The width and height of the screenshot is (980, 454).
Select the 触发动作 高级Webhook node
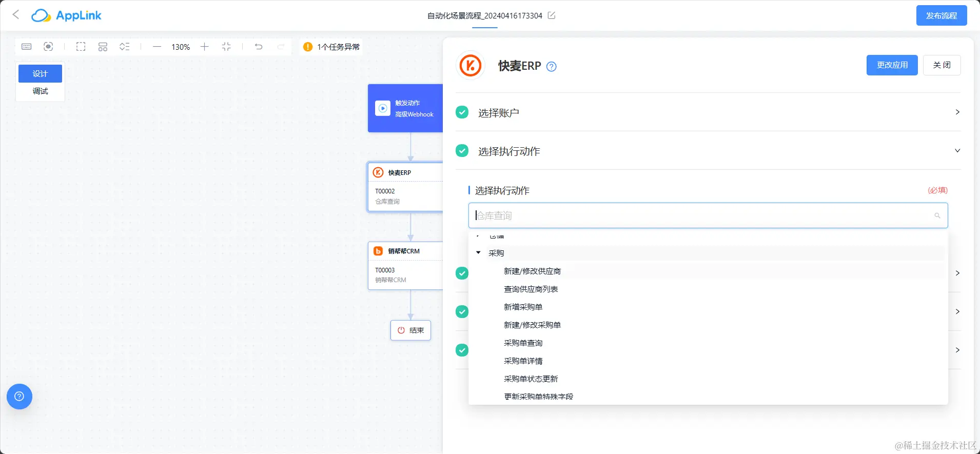[x=405, y=108]
